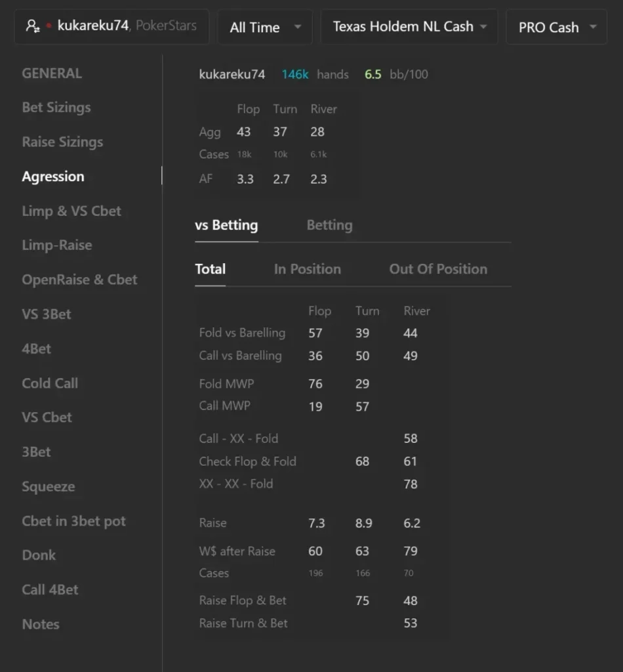Image resolution: width=623 pixels, height=672 pixels.
Task: Navigate to the Squeeze section
Action: pyautogui.click(x=49, y=487)
